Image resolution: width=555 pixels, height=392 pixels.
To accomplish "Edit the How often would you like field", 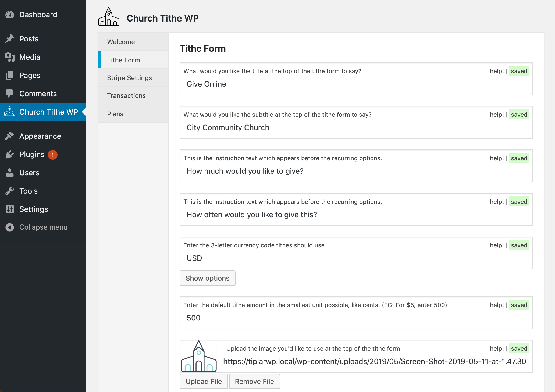I will (356, 215).
